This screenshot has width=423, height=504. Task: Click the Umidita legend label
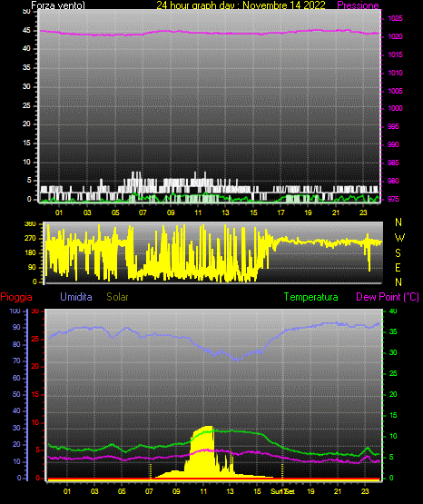(x=76, y=297)
